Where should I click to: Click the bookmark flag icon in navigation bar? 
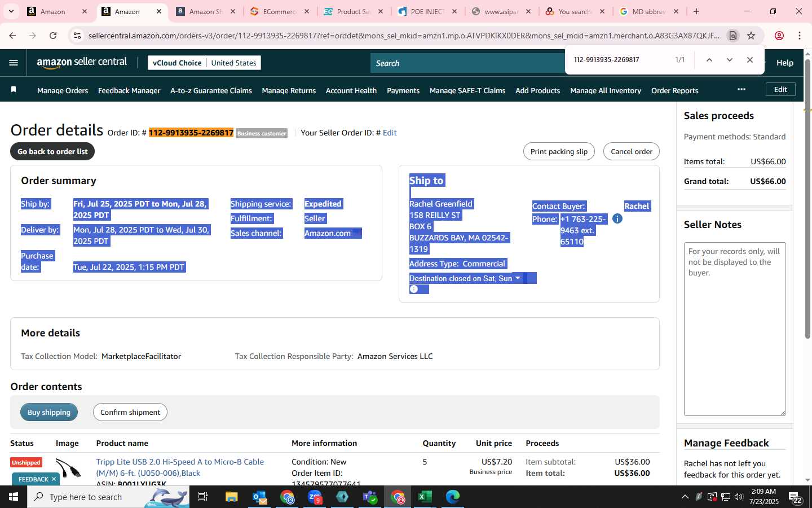14,90
